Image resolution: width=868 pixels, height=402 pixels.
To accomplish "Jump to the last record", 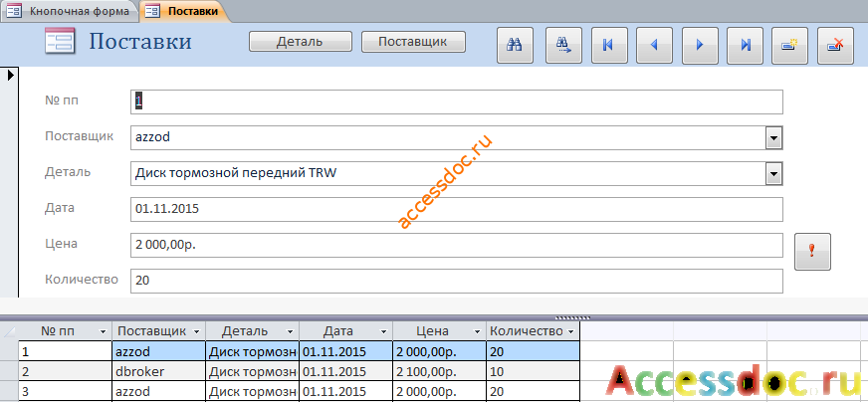I will pos(746,46).
